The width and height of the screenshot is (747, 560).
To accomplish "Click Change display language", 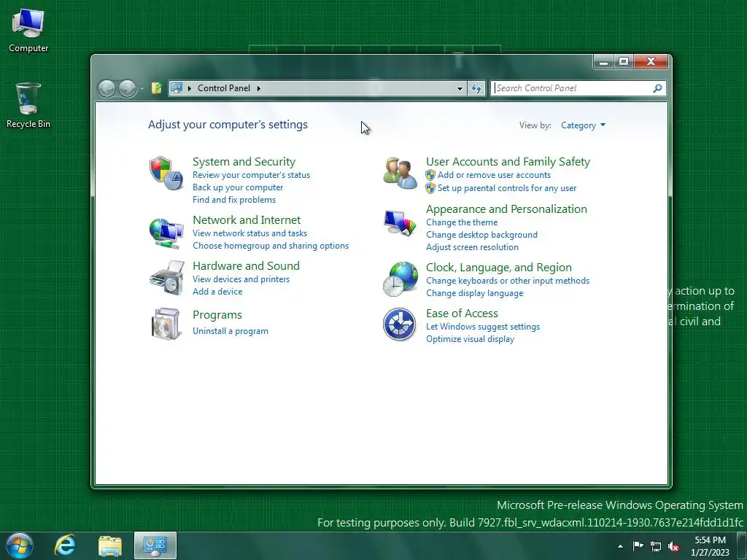I will click(x=474, y=293).
